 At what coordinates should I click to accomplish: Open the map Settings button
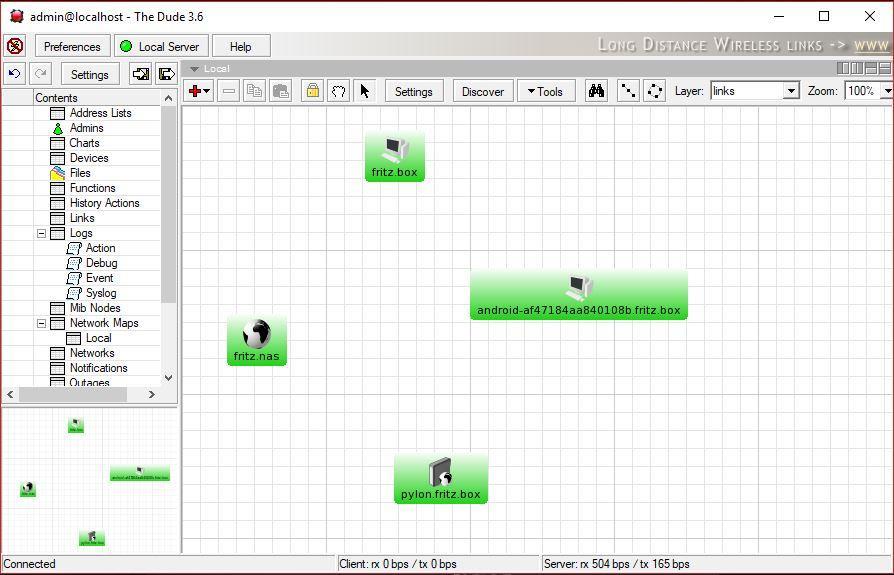(x=414, y=91)
